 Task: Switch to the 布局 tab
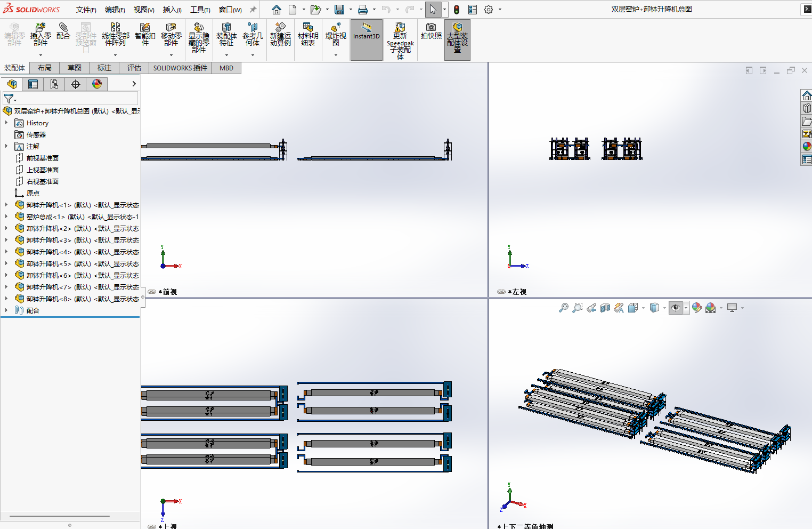tap(45, 68)
